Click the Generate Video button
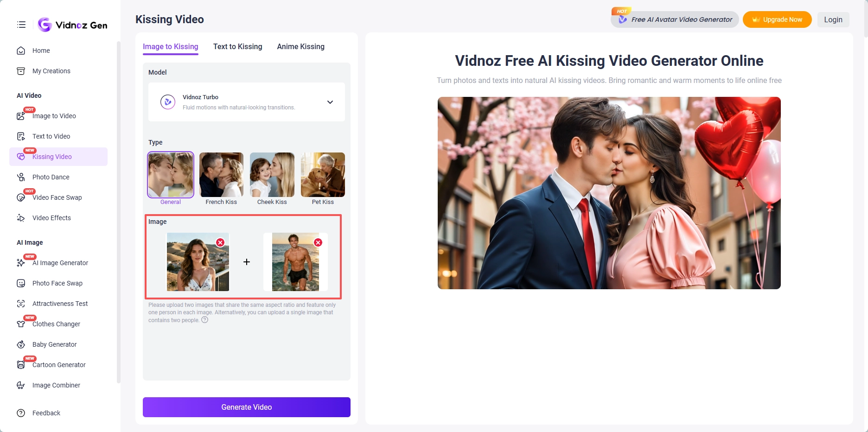Image resolution: width=868 pixels, height=432 pixels. (246, 407)
